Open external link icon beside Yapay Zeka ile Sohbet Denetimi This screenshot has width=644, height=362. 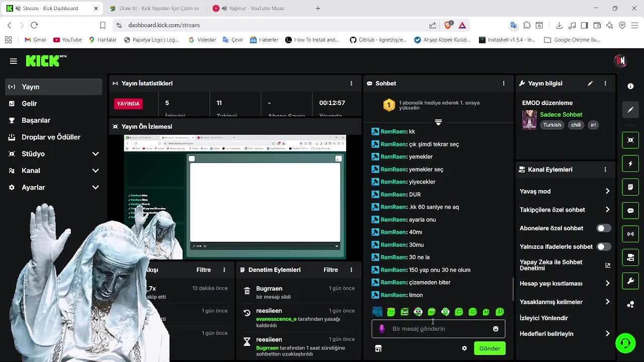pyautogui.click(x=608, y=265)
